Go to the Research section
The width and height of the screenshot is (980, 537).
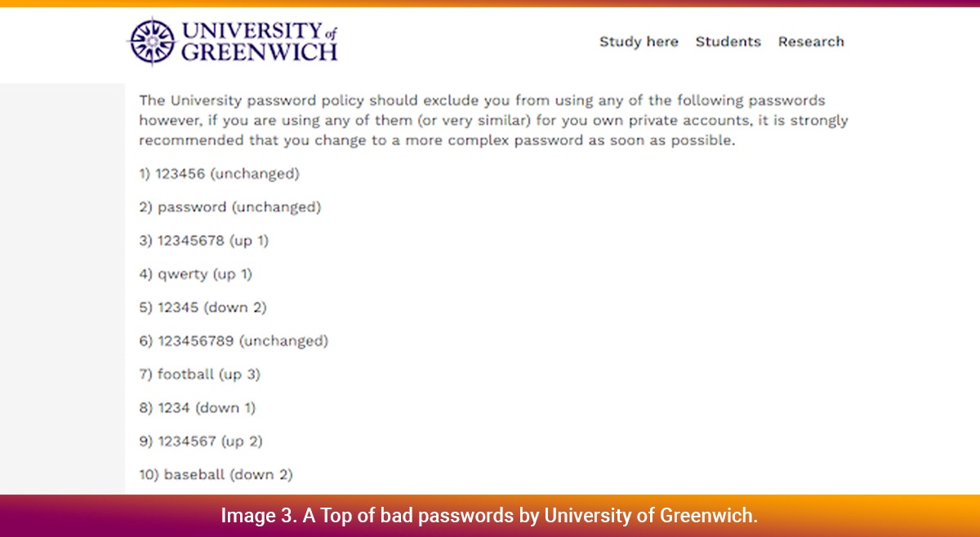811,42
